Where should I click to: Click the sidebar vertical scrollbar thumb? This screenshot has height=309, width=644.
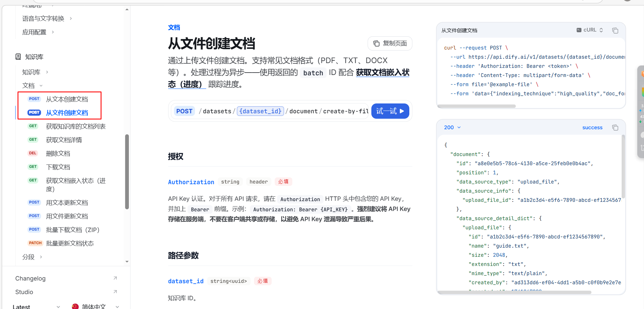127,172
